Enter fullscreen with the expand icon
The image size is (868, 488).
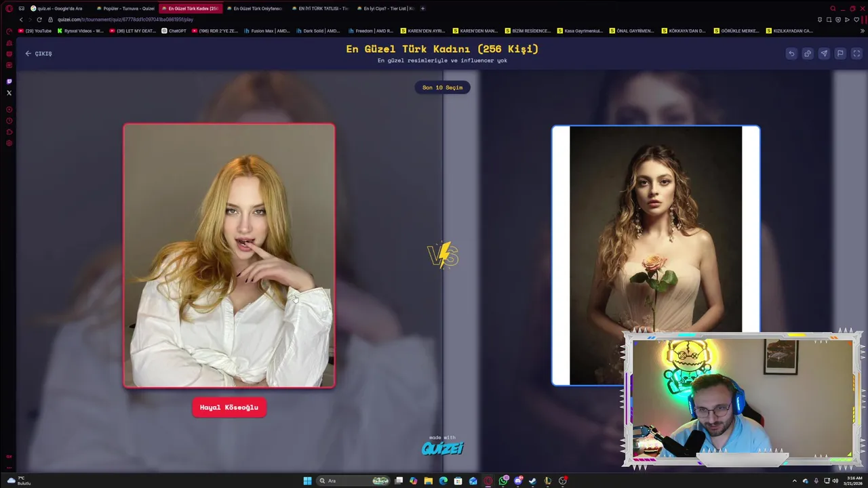(x=856, y=54)
